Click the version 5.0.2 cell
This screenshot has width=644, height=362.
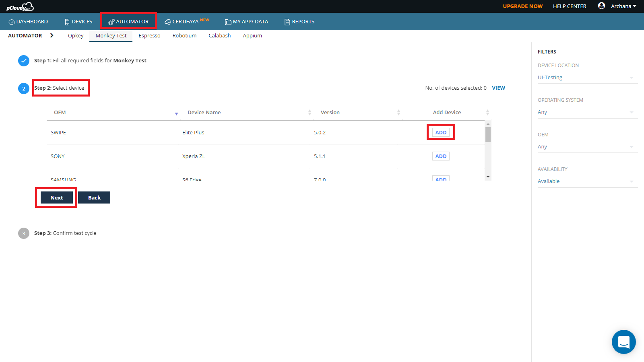click(x=320, y=133)
